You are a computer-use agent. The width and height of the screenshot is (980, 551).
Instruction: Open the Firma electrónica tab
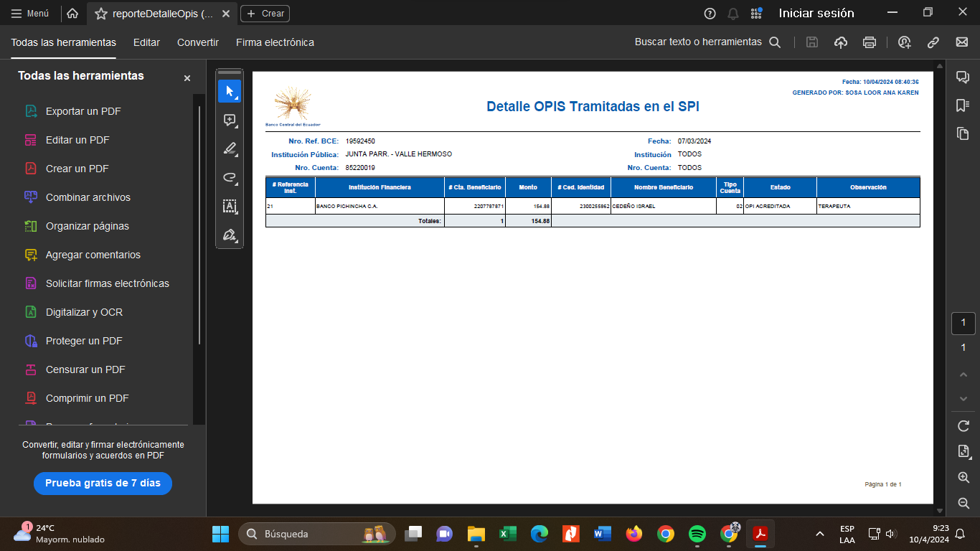275,42
